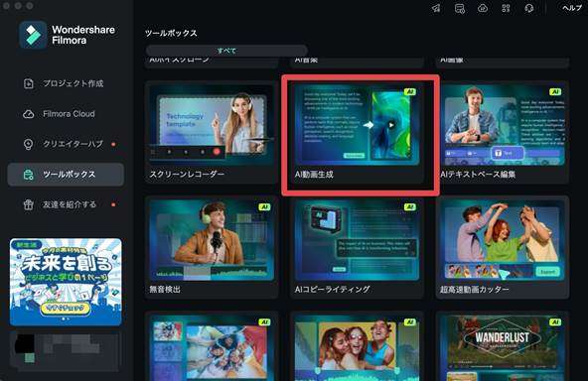Click the AI badge on AIコピーライティング card
588x381 pixels.
[410, 206]
